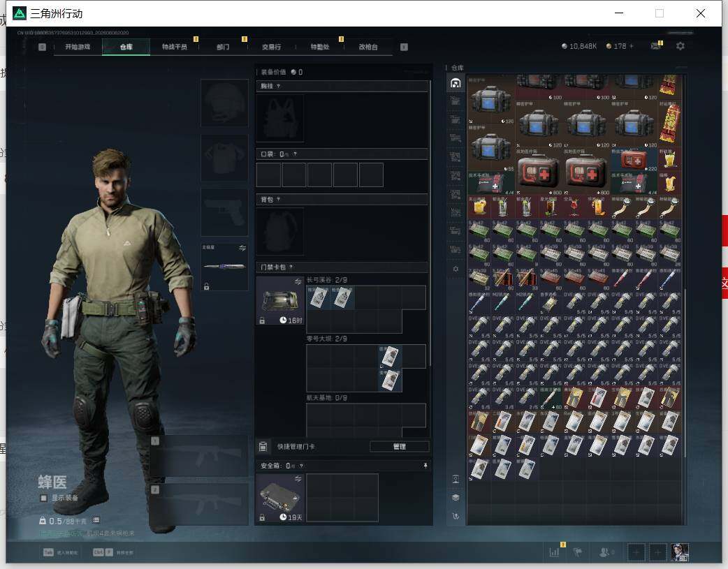Open the 部门 tab

223,47
